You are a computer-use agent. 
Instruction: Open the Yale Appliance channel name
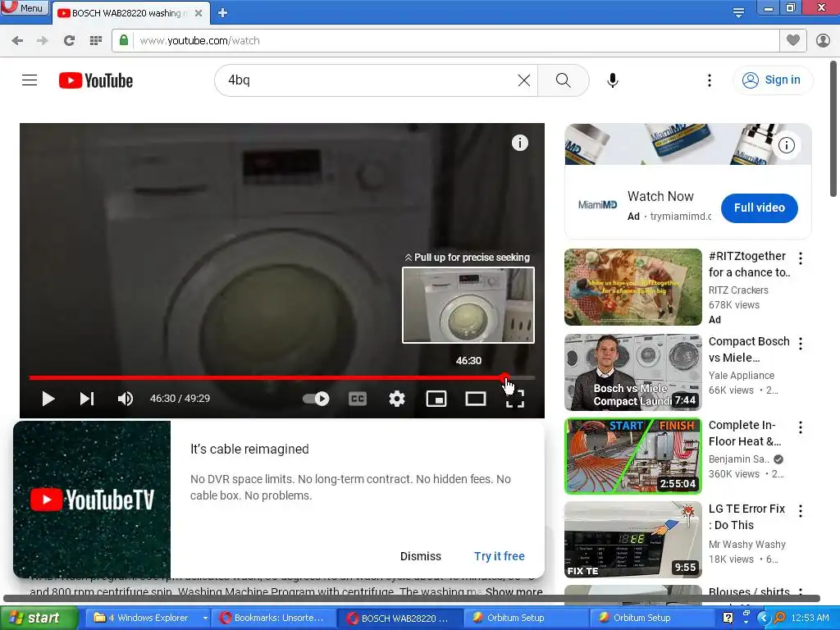(742, 375)
